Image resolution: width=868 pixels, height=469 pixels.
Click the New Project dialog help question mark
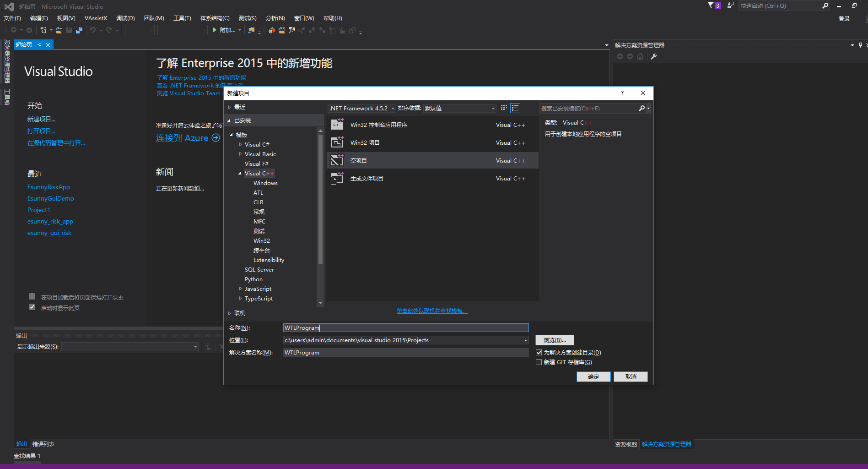click(622, 93)
